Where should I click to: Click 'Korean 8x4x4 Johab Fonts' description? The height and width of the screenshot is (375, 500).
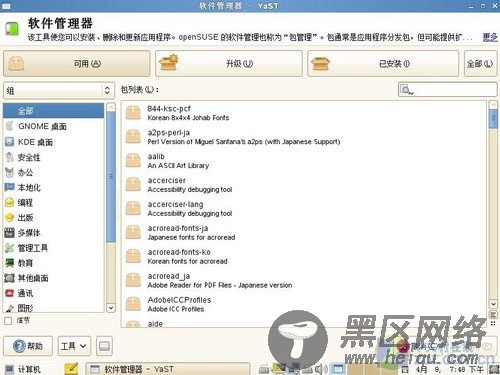[188, 118]
